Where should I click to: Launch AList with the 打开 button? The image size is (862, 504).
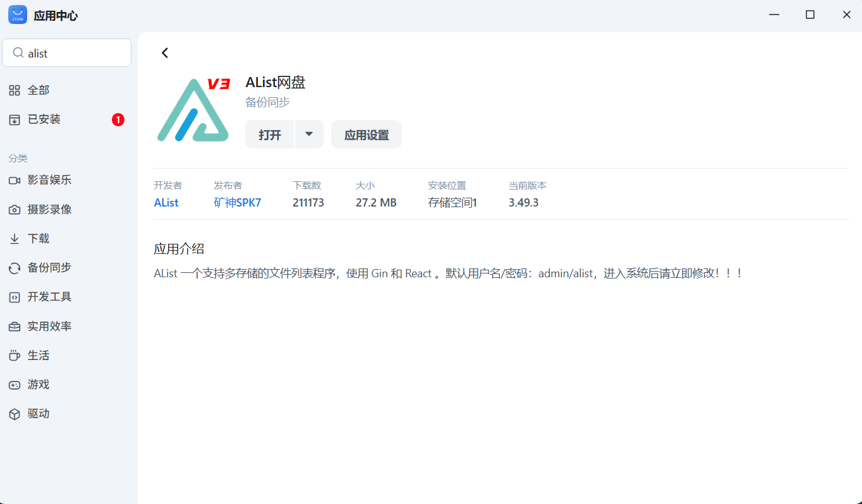coord(270,135)
